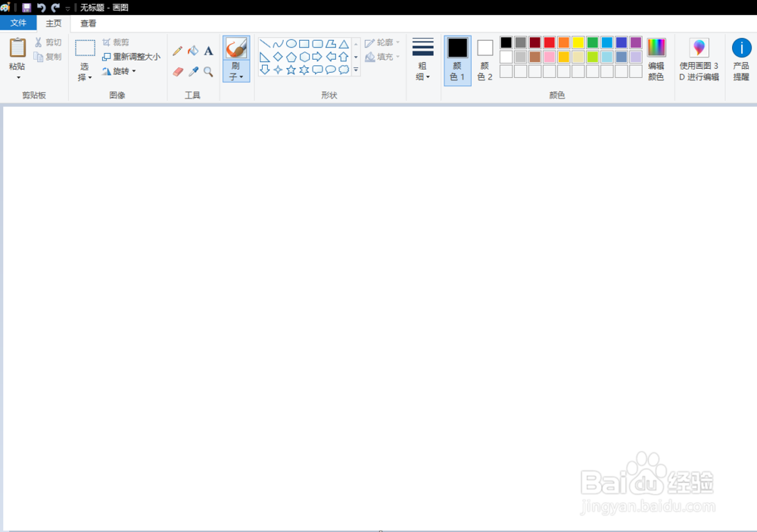Choose the Left arrow shape
757x532 pixels.
point(331,57)
